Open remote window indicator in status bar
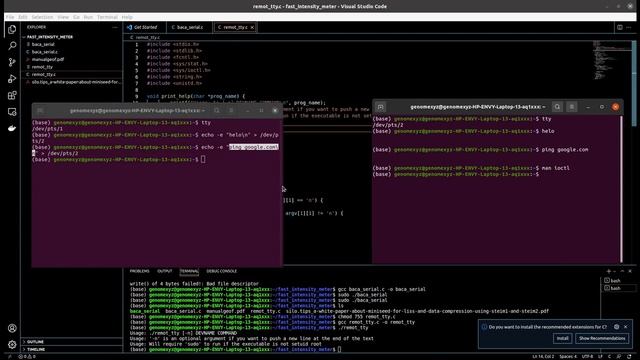Viewport: 640px width, 360px height. 10,357
